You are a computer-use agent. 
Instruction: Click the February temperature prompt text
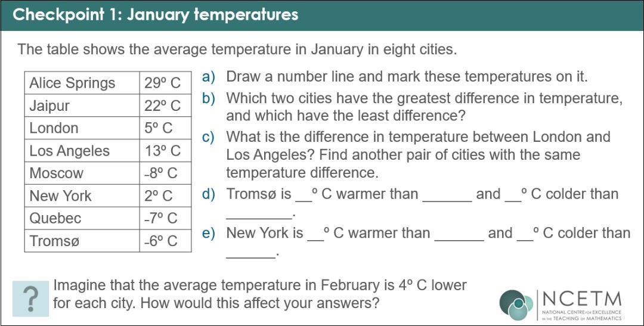pos(259,294)
